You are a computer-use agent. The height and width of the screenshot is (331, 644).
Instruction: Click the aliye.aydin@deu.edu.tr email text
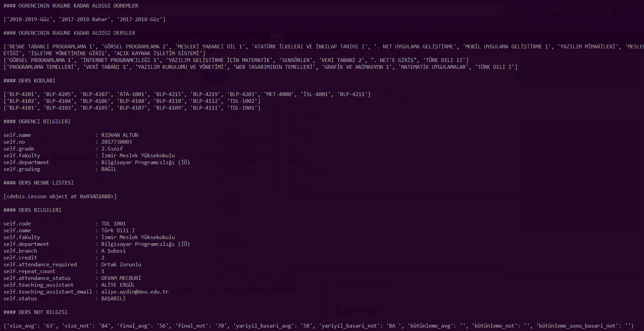pos(135,291)
